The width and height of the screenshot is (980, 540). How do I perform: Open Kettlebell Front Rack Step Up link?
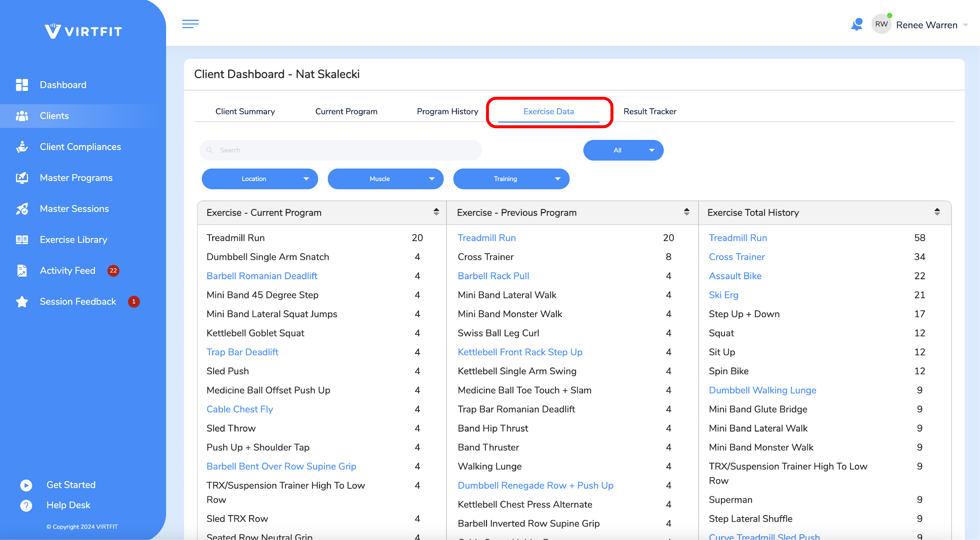[x=520, y=352]
